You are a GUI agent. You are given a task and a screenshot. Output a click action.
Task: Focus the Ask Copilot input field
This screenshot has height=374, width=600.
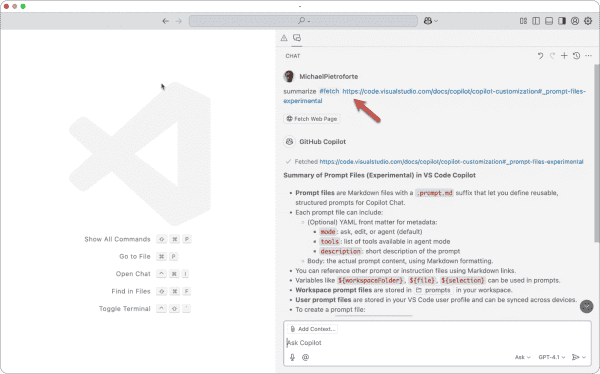tap(436, 343)
